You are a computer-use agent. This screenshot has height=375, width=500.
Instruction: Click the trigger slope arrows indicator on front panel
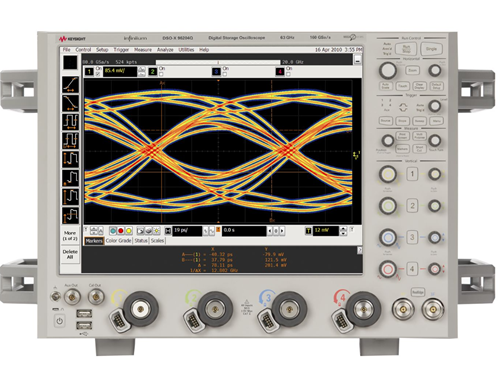[x=403, y=107]
